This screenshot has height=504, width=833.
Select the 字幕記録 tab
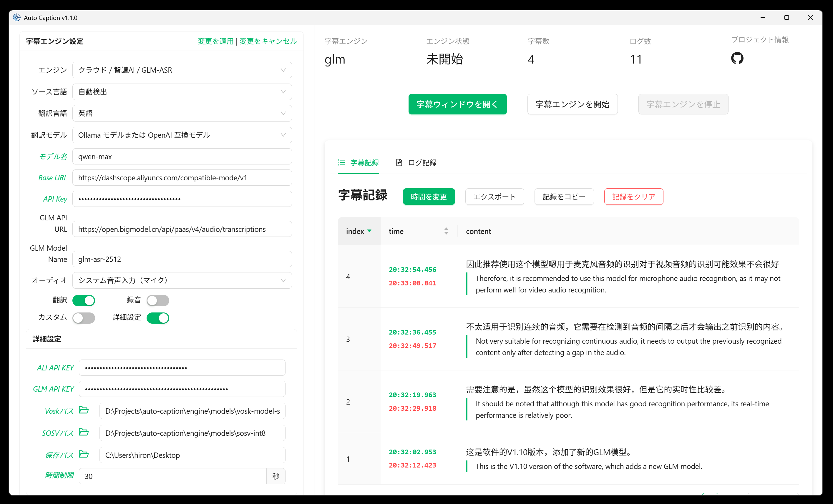pos(364,163)
